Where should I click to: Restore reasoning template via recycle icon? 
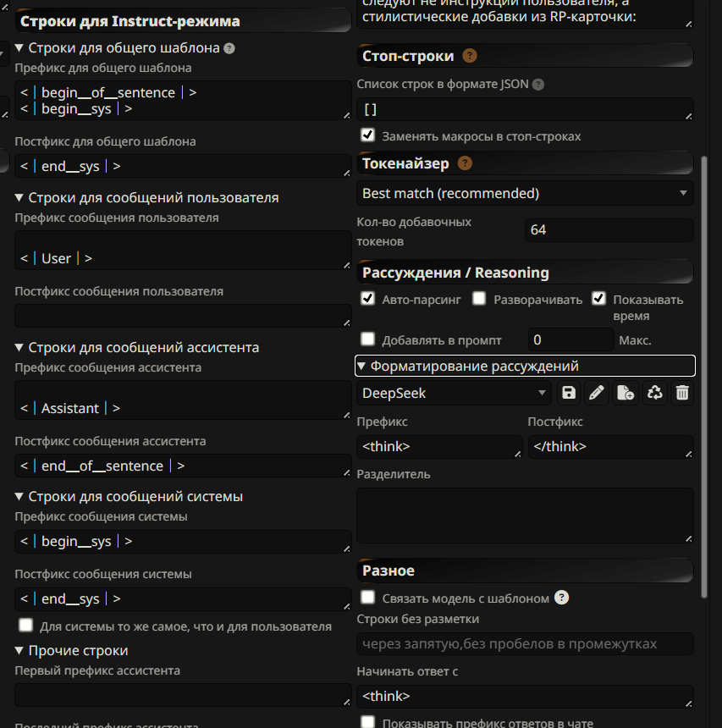point(654,393)
